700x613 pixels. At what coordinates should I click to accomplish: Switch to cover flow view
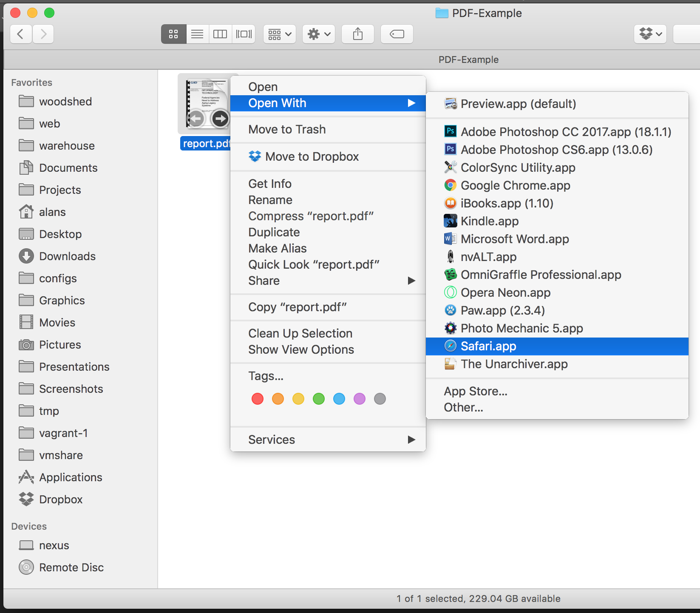click(244, 34)
